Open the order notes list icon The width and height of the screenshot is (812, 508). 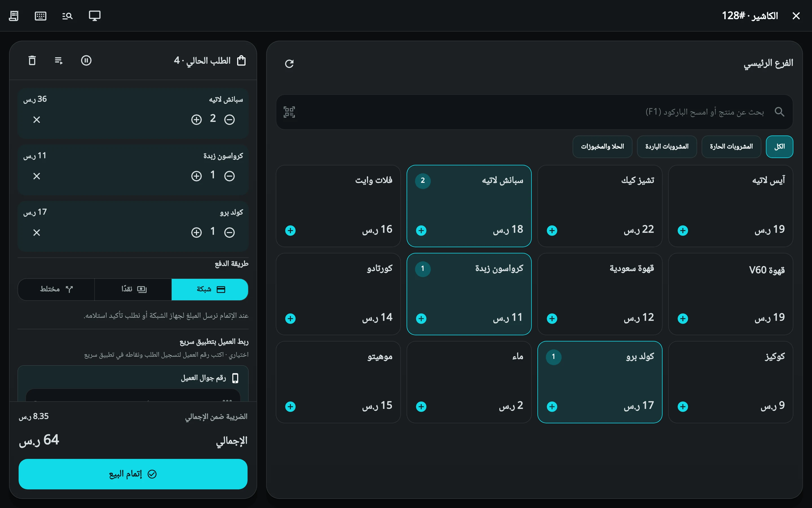click(x=59, y=60)
